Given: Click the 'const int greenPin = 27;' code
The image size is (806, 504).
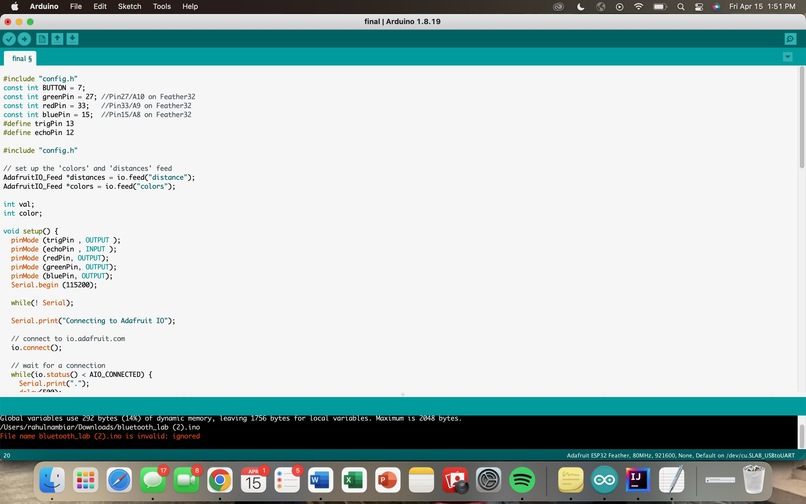Looking at the screenshot, I should pos(50,97).
